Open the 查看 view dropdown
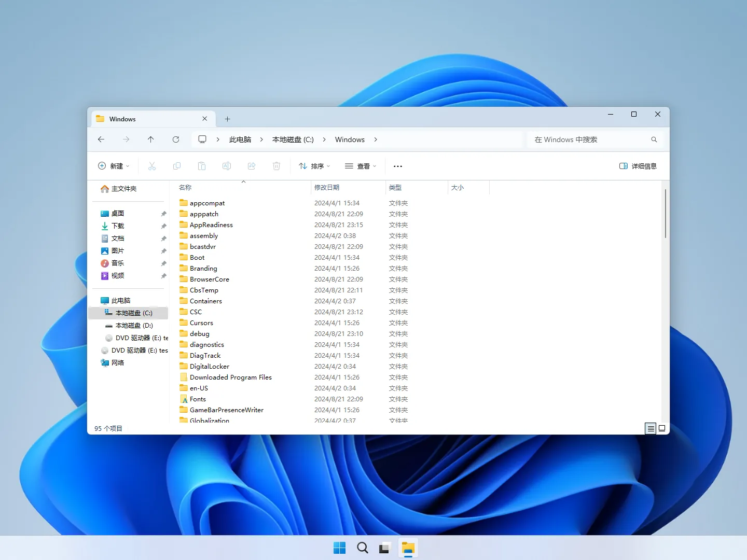Viewport: 747px width, 560px height. pos(361,166)
